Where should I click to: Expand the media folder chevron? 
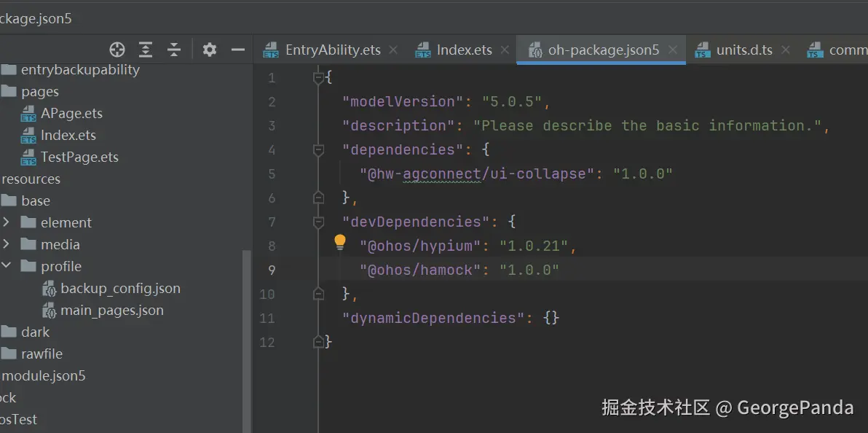click(6, 244)
